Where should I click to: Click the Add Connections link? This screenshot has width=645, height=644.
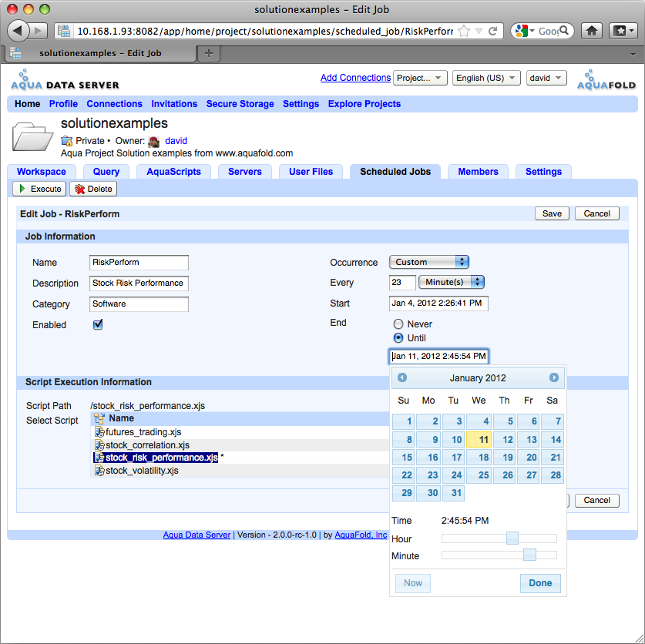[x=355, y=78]
